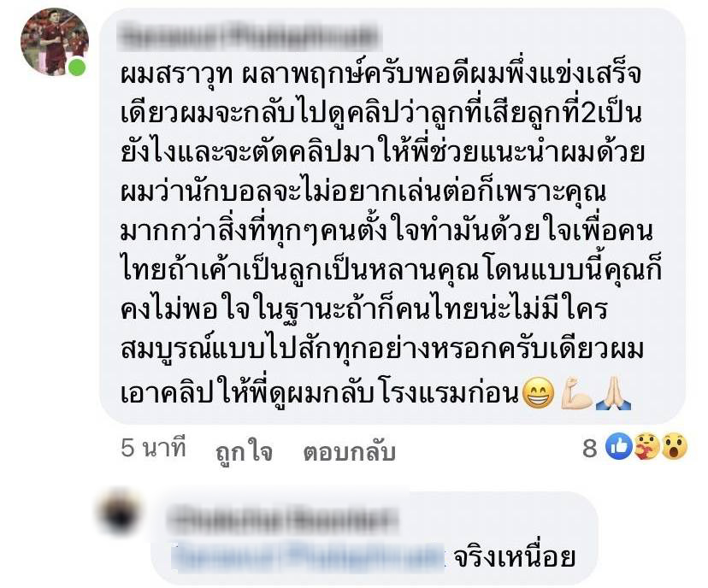The width and height of the screenshot is (708, 588).
Task: Open the 5 นาที timestamp link
Action: coord(154,448)
